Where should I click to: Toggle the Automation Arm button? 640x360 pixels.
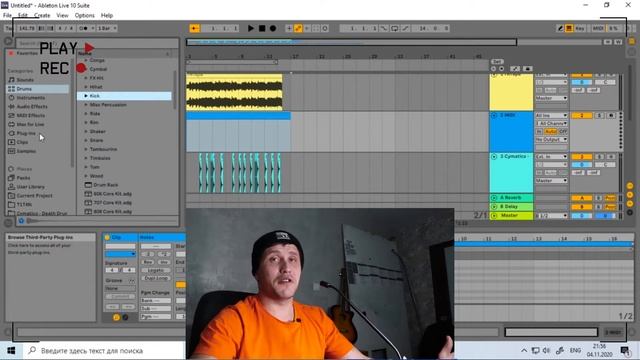coord(298,28)
